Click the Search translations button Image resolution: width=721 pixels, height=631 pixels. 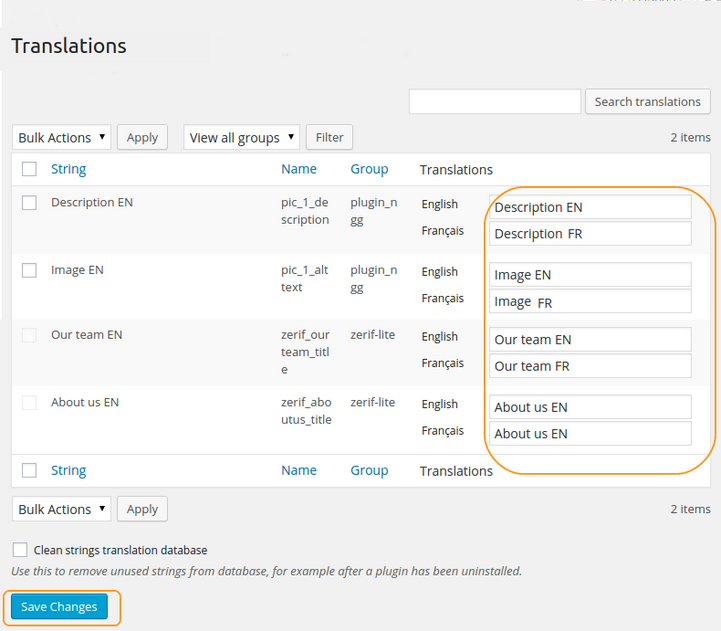[x=647, y=101]
